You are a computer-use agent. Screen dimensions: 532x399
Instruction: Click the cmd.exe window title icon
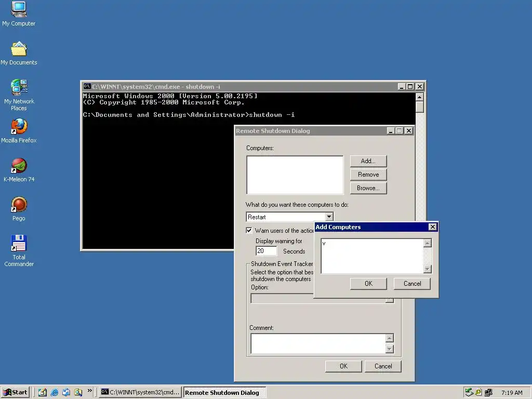(x=87, y=87)
